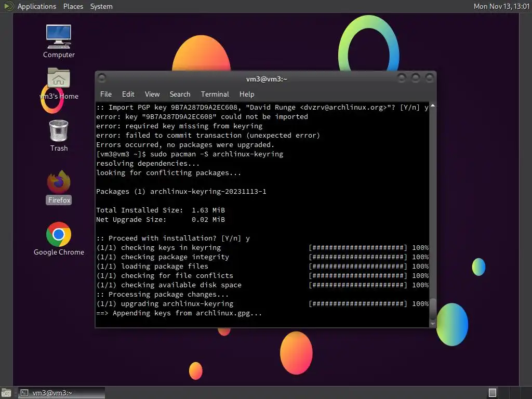Click the 'loading package files' line
Viewport: 532px width, 399px height.
pos(262,267)
